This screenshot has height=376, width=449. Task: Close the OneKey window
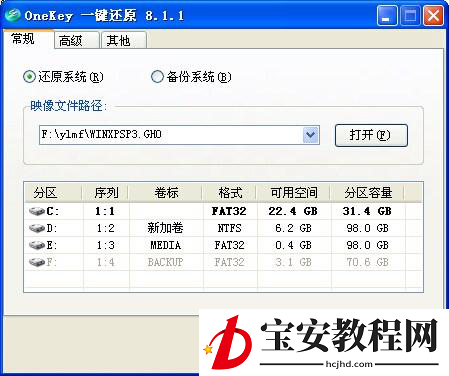433,16
